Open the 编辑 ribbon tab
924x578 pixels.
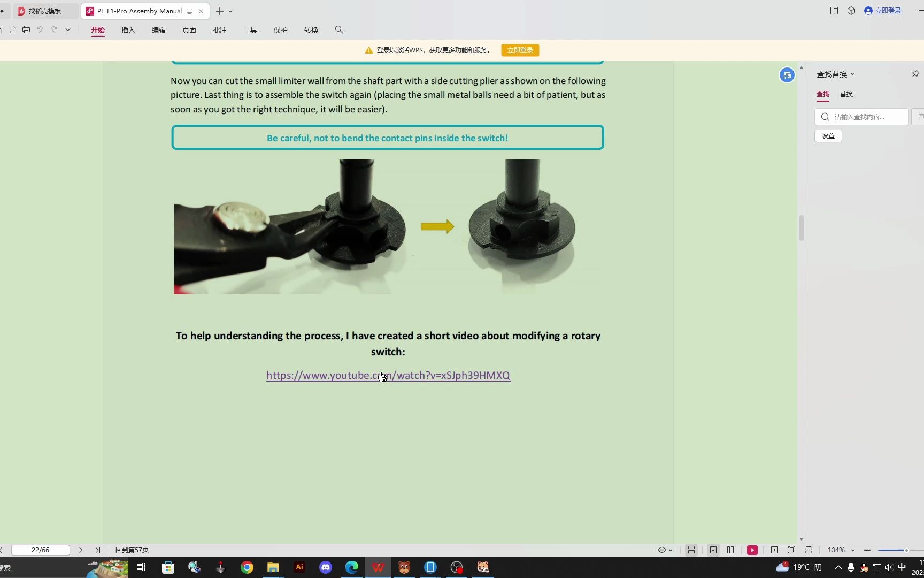coord(159,30)
